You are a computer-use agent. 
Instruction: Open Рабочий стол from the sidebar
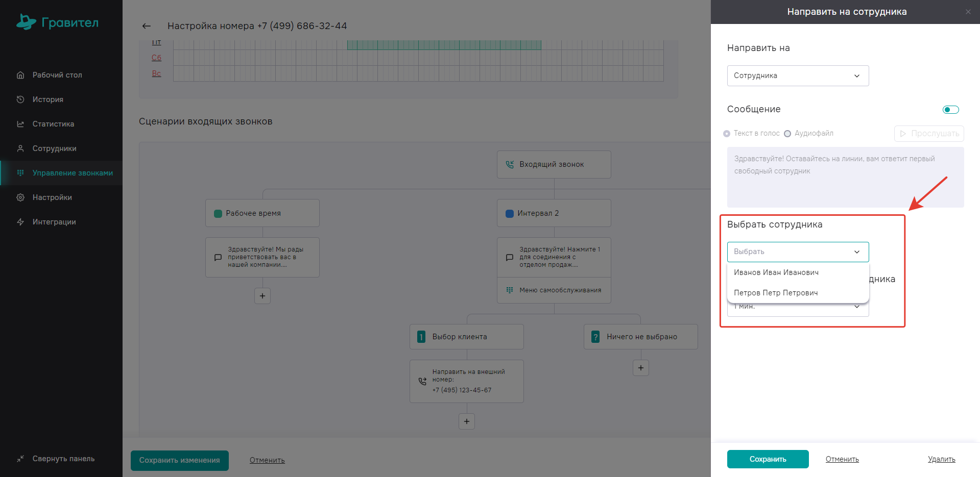click(57, 75)
